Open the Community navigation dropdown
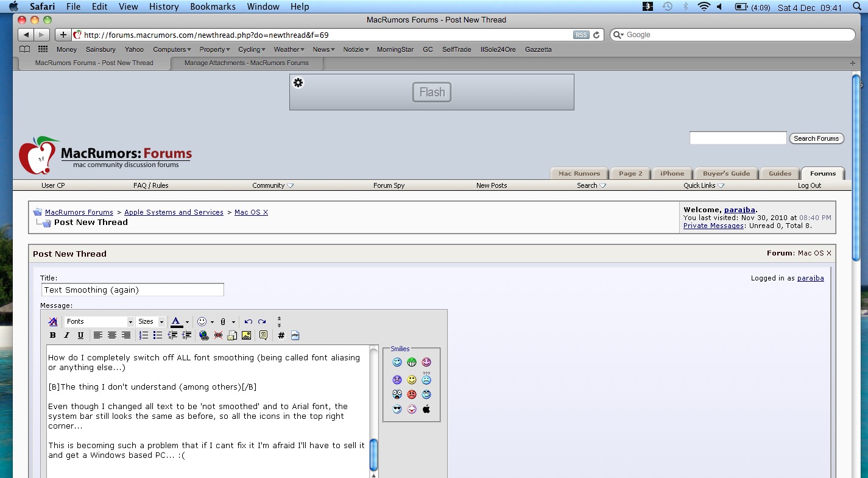This screenshot has height=478, width=868. [x=273, y=185]
